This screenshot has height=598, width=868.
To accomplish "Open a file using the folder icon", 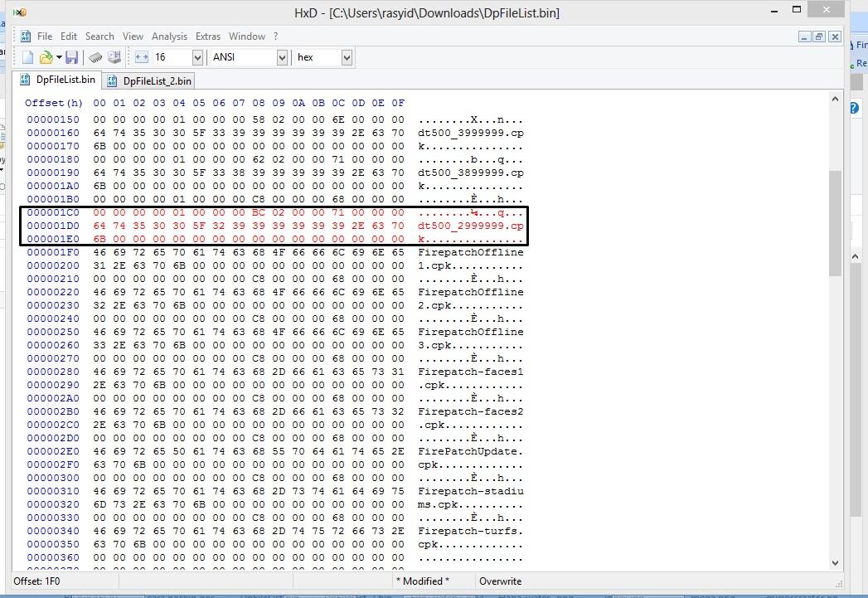I will tap(46, 57).
